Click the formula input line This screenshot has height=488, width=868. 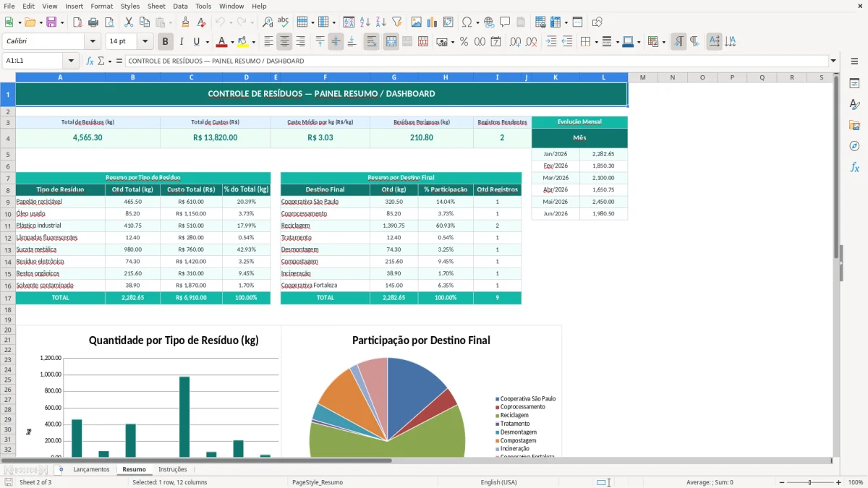(477, 61)
